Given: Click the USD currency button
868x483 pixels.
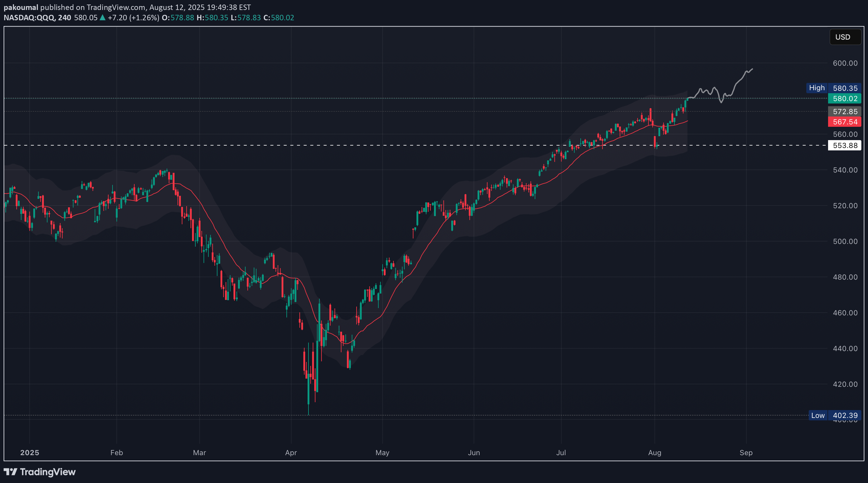Looking at the screenshot, I should tap(845, 37).
